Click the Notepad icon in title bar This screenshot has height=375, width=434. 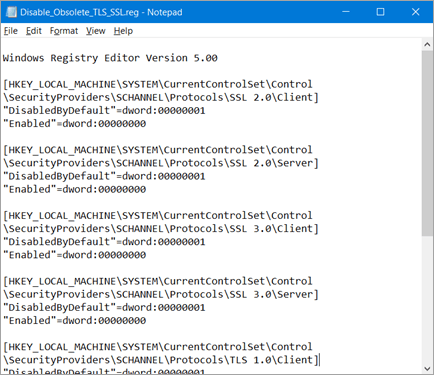pyautogui.click(x=11, y=12)
